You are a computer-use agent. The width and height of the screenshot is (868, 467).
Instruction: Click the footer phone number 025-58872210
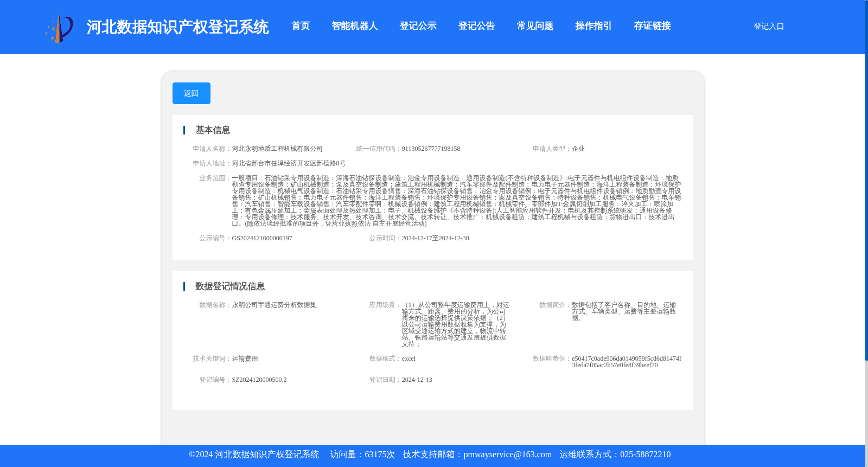pyautogui.click(x=645, y=455)
